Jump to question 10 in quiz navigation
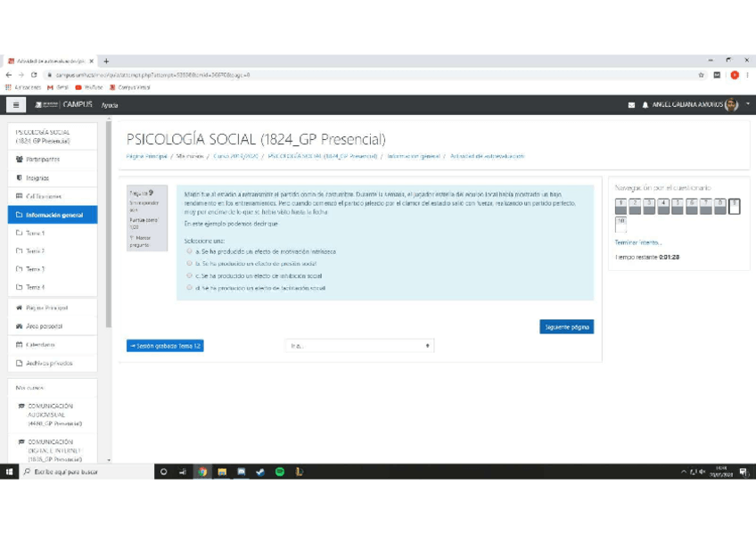756x534 pixels. coord(620,224)
